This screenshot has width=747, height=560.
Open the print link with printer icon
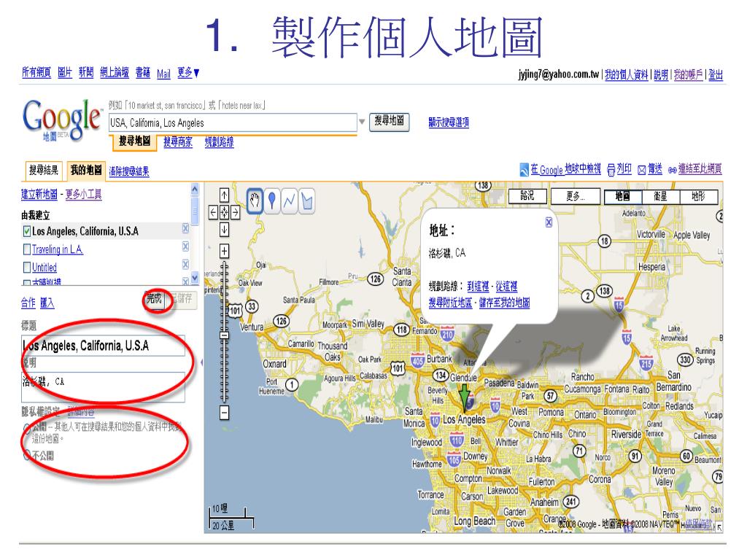619,169
